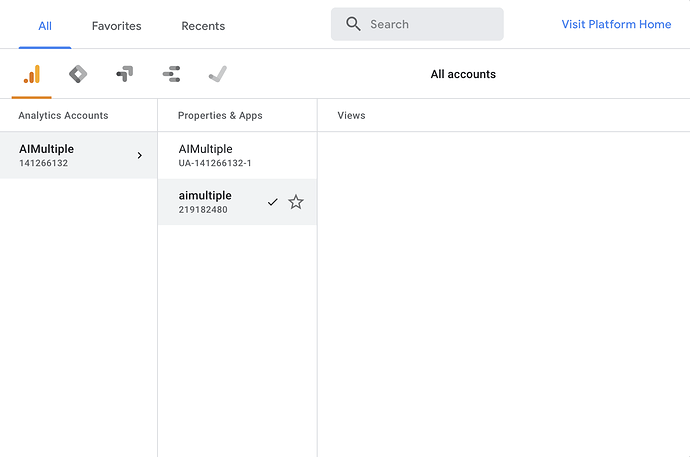Open the Favorites tab

point(117,26)
